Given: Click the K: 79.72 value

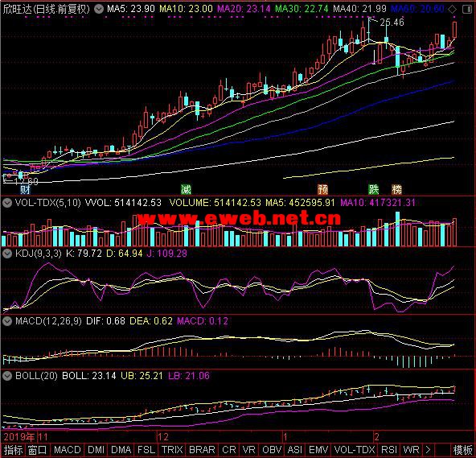Looking at the screenshot, I should pos(84,254).
